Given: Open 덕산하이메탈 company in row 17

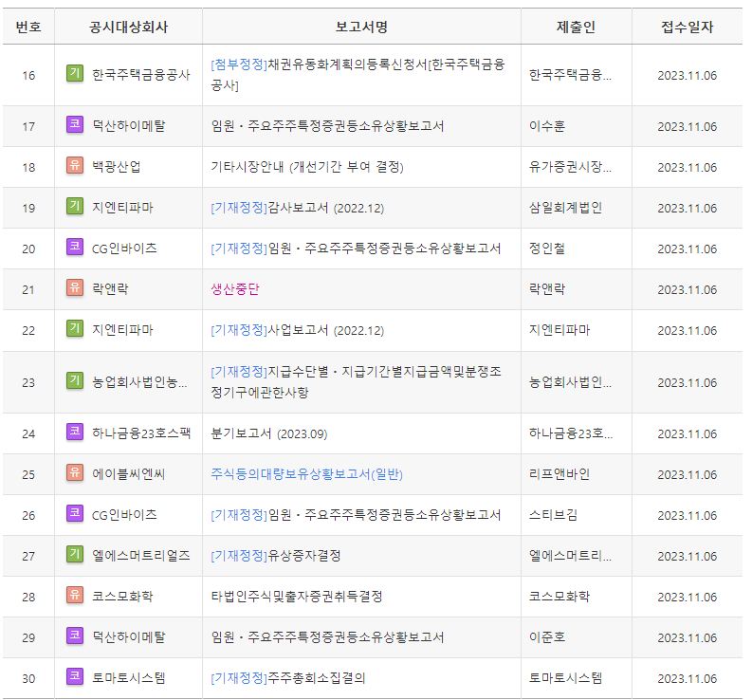Looking at the screenshot, I should (129, 126).
